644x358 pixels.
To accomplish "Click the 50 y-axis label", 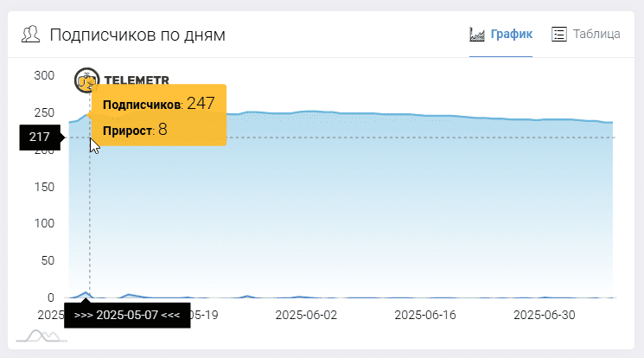I will [48, 260].
